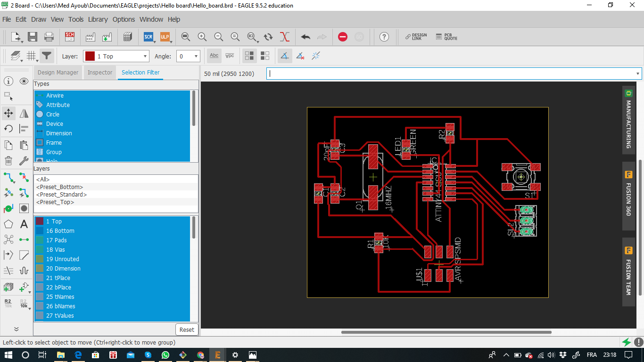This screenshot has height=362, width=644.
Task: Click the Zoom to fit icon
Action: point(186,37)
